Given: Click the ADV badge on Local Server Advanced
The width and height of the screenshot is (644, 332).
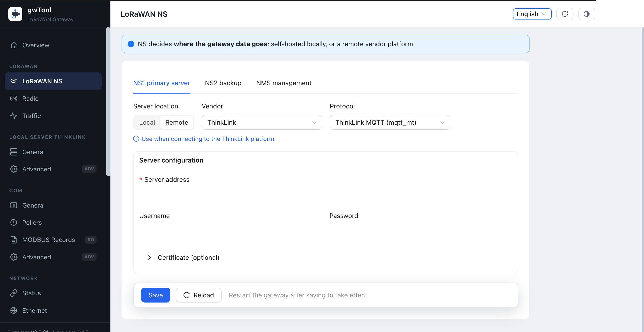Looking at the screenshot, I should [x=89, y=169].
